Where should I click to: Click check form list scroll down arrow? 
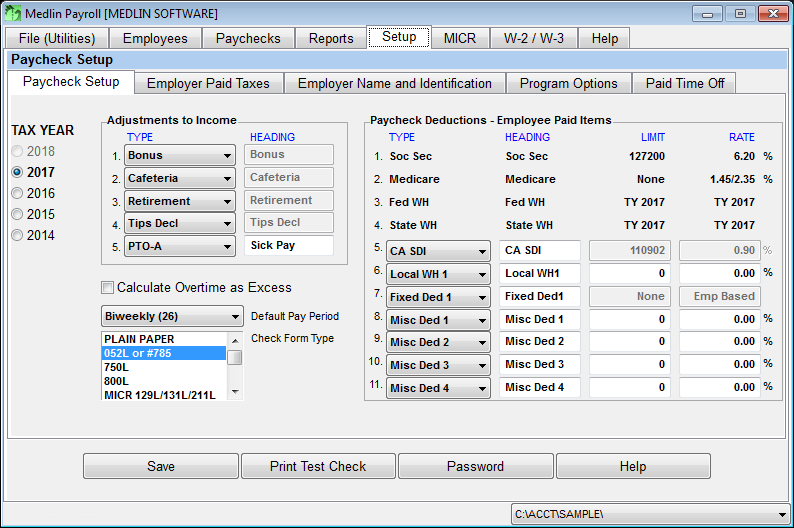pos(235,392)
